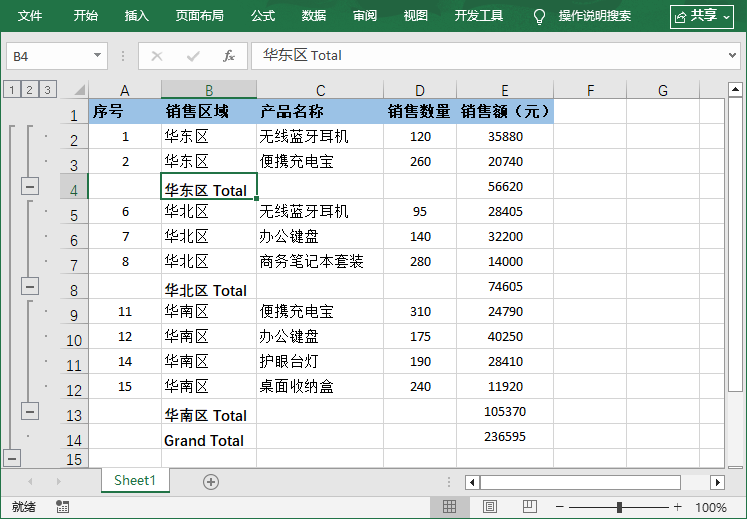Click formula bar text 华东区 Total
This screenshot has width=747, height=519.
(302, 55)
